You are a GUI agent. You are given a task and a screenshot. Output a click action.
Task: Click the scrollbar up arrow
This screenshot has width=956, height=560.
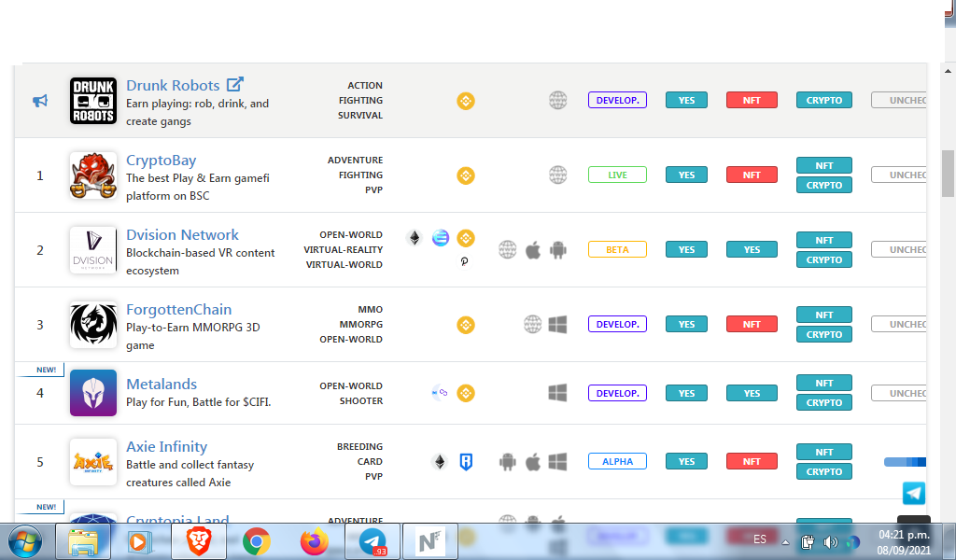pyautogui.click(x=949, y=71)
